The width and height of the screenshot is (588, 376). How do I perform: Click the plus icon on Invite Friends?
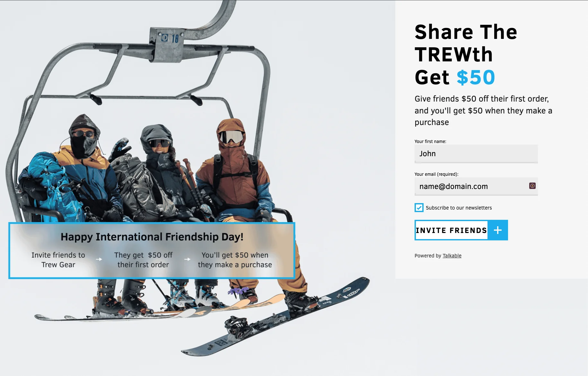tap(497, 230)
